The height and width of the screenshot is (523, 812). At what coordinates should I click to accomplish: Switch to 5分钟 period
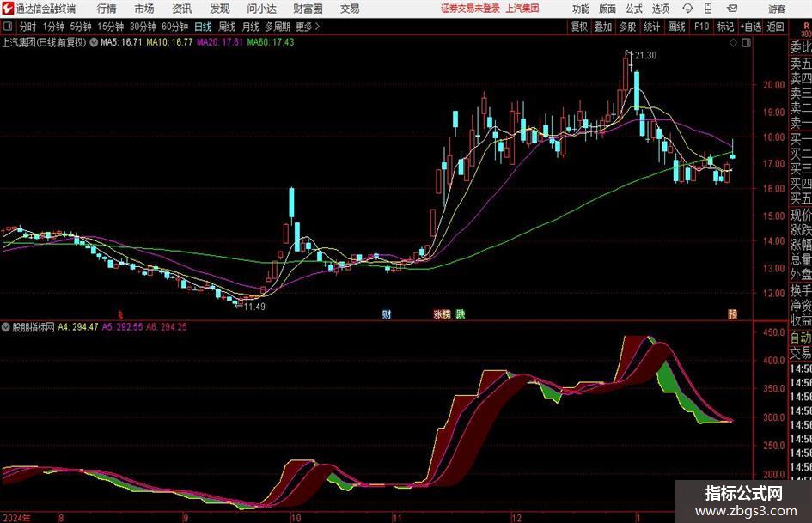[80, 27]
